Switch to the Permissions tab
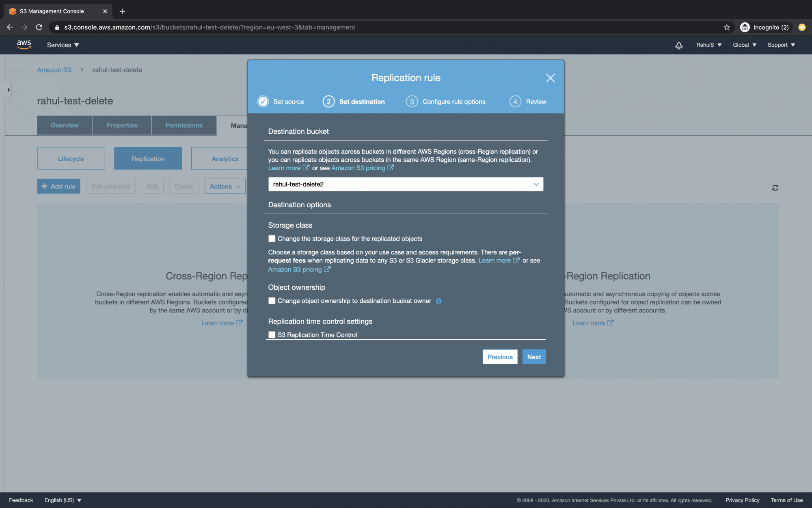The image size is (812, 508). pos(184,125)
